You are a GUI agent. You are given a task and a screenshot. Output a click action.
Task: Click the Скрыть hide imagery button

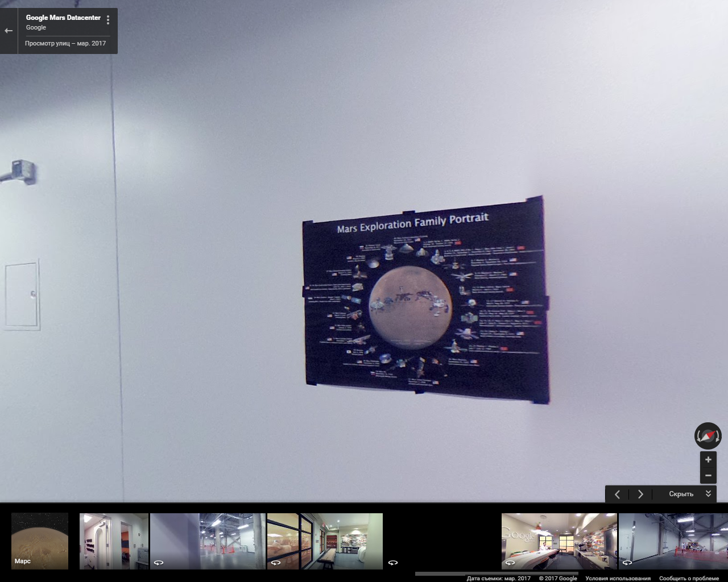click(x=681, y=494)
